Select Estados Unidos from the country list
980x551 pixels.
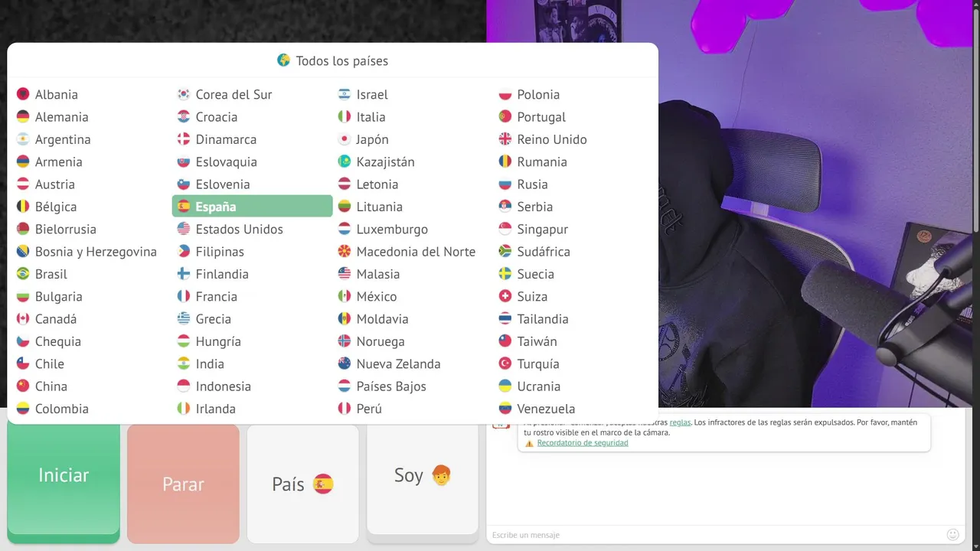tap(253, 229)
